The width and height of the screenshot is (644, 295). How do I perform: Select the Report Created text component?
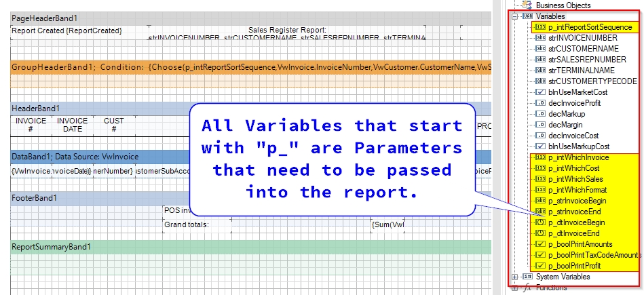(79, 33)
